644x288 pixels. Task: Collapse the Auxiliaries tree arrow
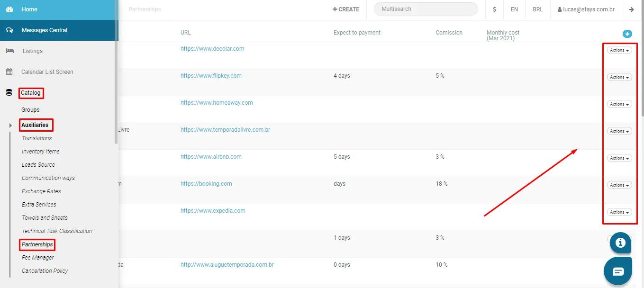(x=10, y=126)
